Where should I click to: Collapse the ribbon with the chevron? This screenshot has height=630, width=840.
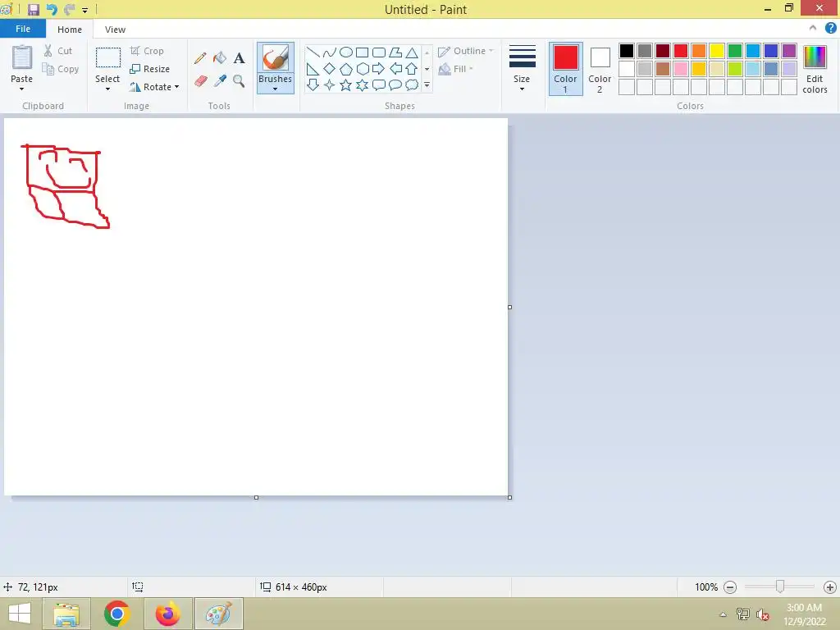813,28
